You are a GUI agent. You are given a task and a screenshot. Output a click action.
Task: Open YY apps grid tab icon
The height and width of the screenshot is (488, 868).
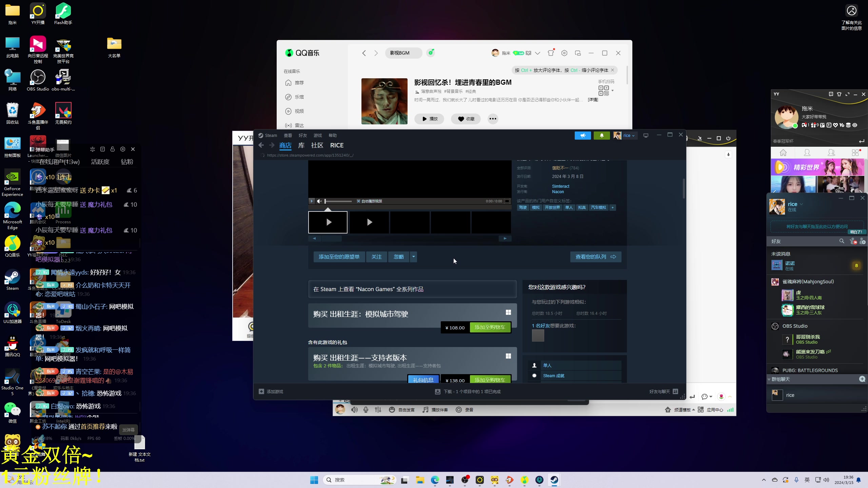[855, 152]
